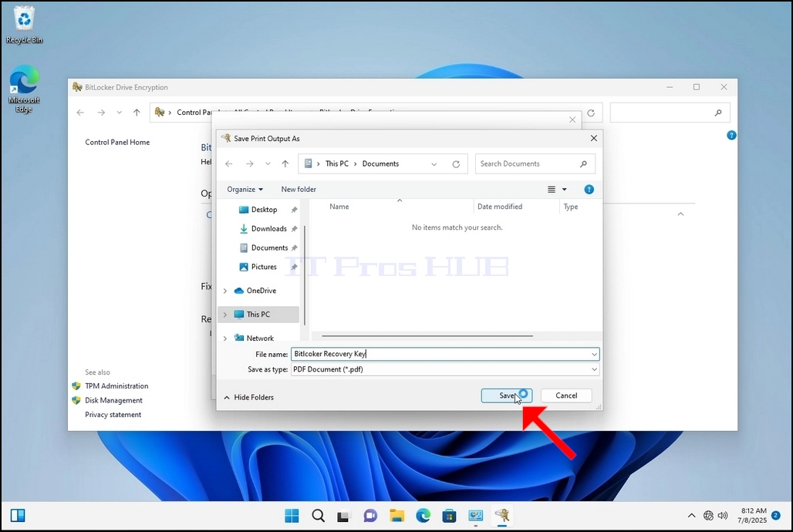
Task: Go up one folder level in Save dialog
Action: point(285,164)
